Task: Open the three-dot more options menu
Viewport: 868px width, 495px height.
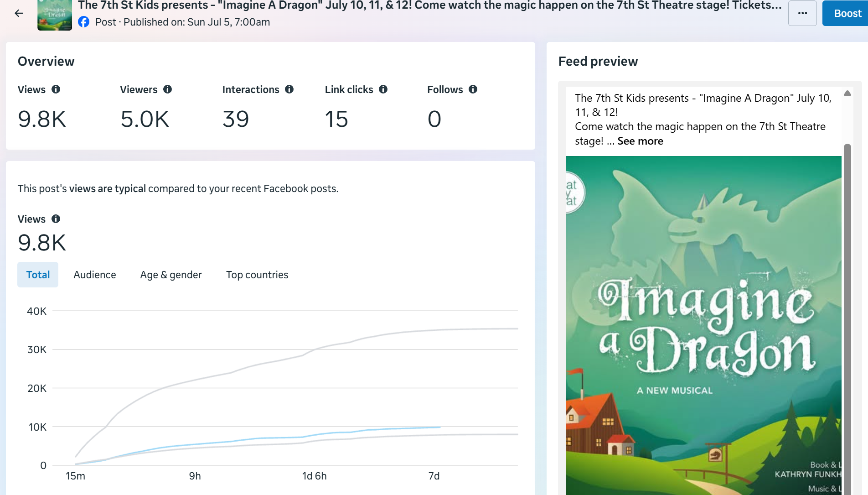Action: (x=802, y=13)
